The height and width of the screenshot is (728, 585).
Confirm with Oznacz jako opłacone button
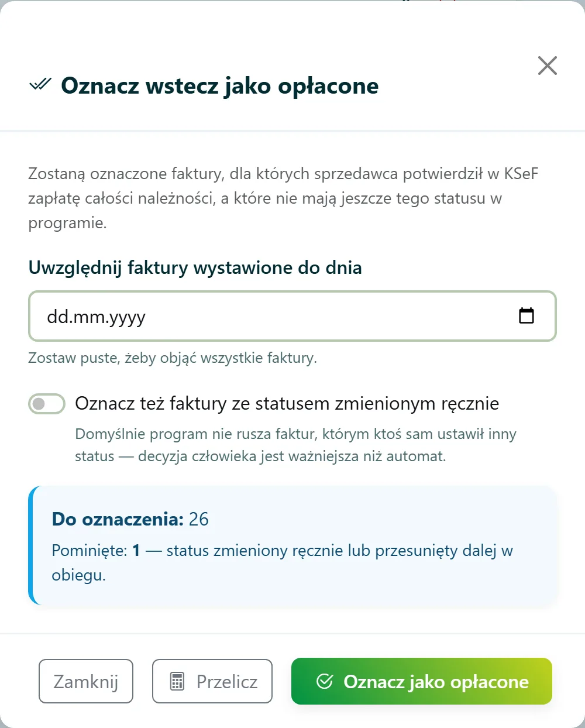point(422,681)
